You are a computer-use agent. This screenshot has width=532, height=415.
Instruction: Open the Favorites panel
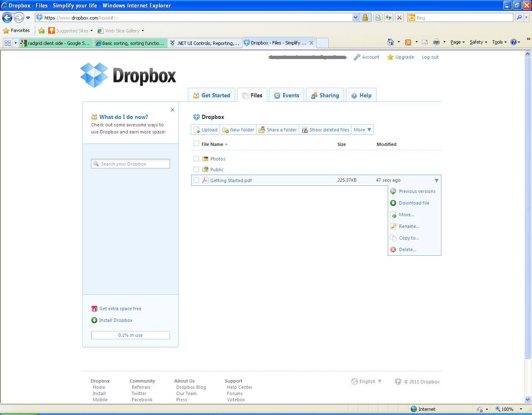[16, 30]
